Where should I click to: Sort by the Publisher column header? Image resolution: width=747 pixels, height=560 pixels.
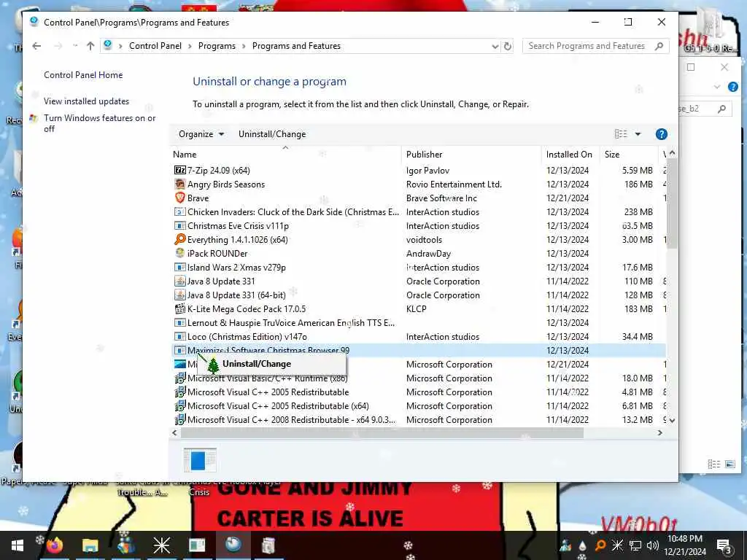pyautogui.click(x=471, y=155)
